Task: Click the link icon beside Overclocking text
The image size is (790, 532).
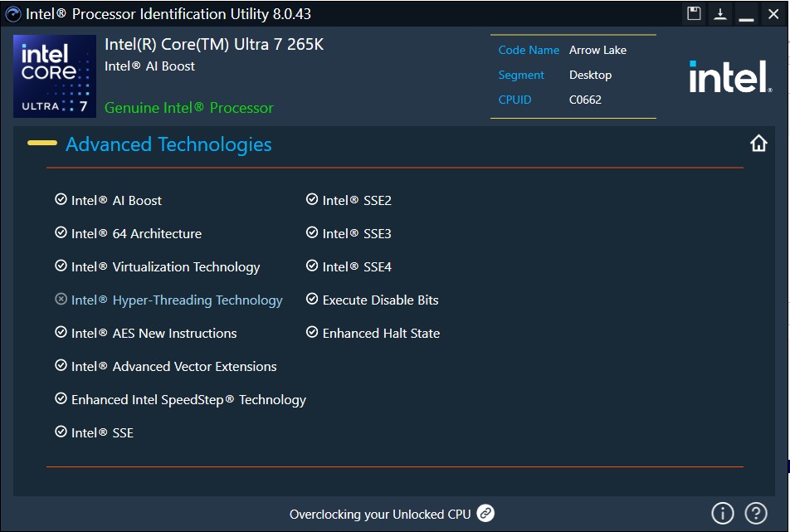Action: 485,514
